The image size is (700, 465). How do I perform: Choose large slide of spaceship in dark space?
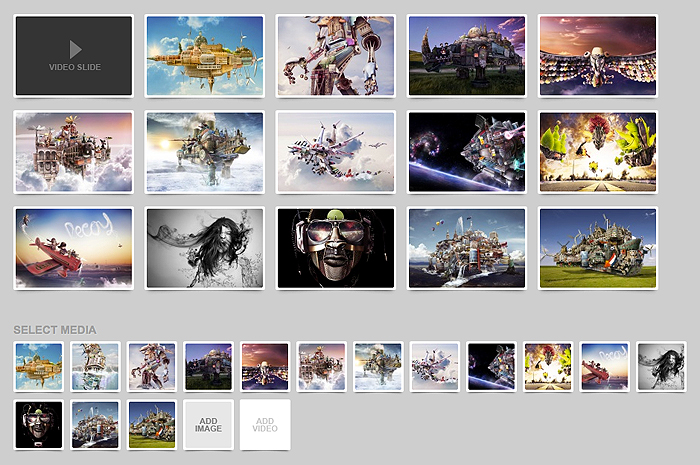467,152
